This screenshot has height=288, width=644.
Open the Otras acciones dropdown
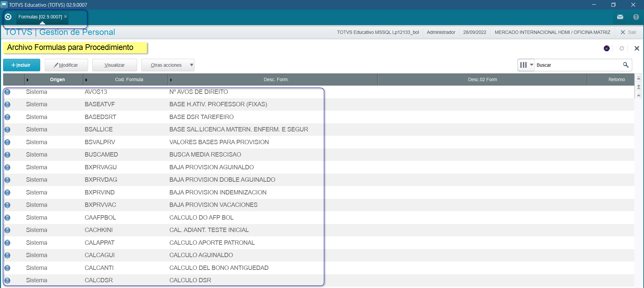168,65
